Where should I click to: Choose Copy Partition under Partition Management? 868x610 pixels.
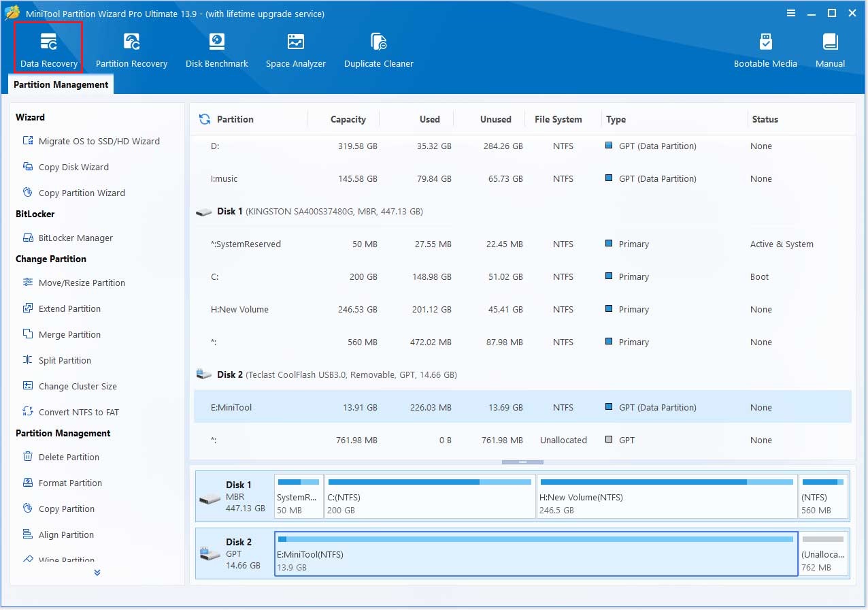tap(59, 509)
